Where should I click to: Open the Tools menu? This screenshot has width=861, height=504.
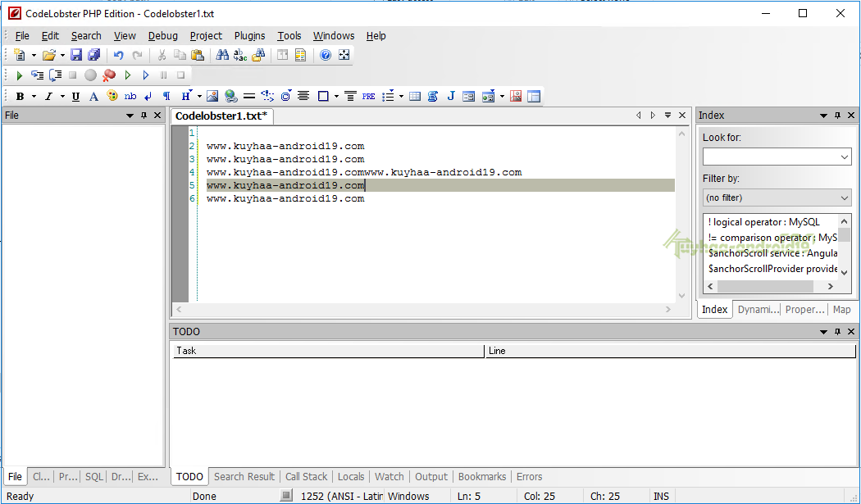pyautogui.click(x=289, y=36)
